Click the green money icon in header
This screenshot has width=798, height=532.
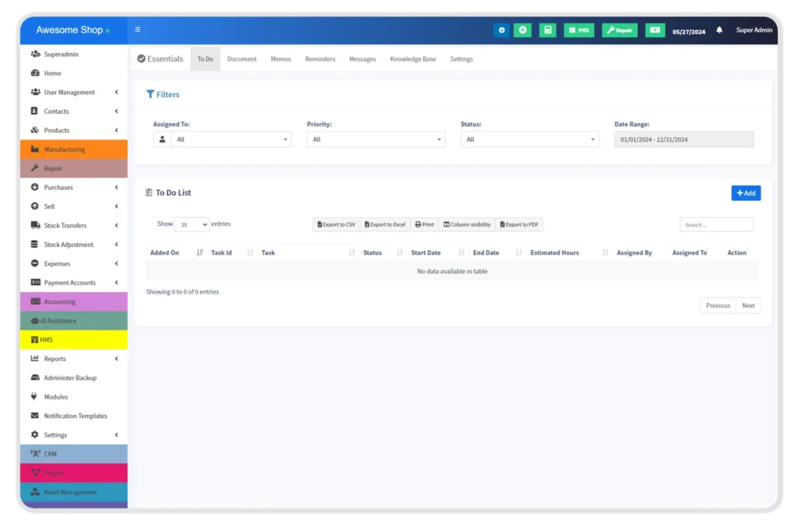(655, 30)
